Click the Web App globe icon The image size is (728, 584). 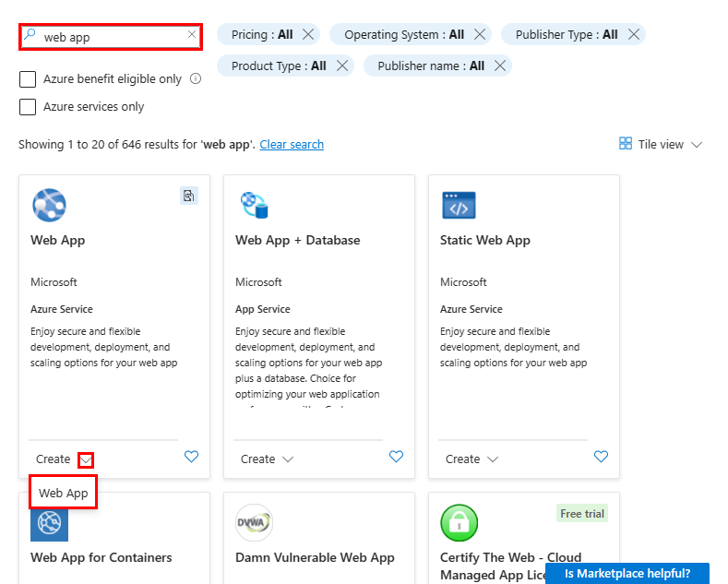pos(49,205)
